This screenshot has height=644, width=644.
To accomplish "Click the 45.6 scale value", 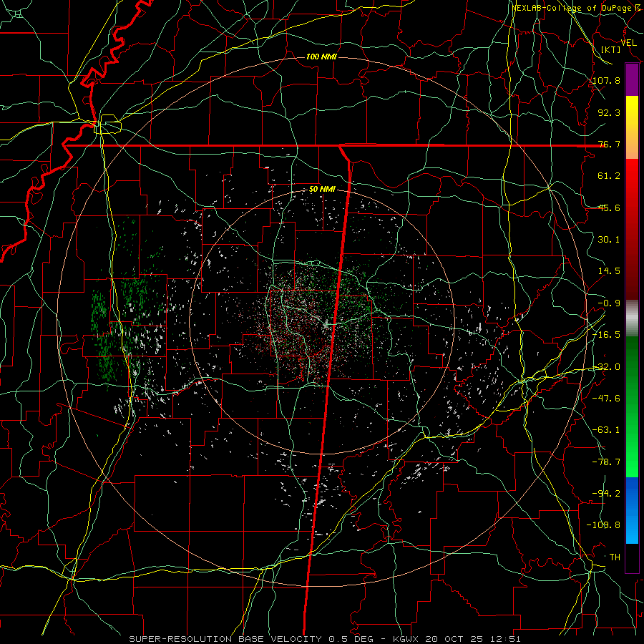I will click(609, 208).
